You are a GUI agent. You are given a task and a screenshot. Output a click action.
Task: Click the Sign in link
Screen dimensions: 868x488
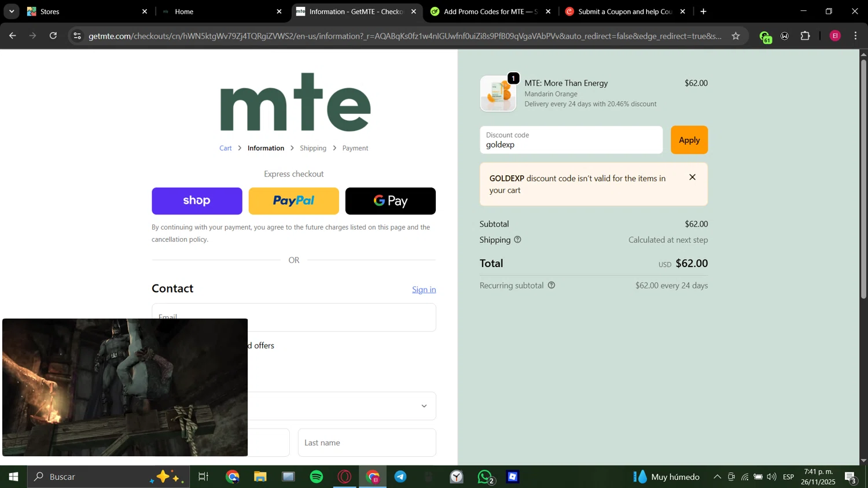pos(424,289)
